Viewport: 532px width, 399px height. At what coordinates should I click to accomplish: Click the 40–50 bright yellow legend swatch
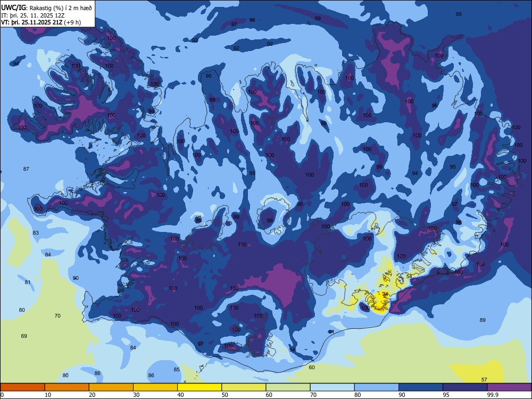[199, 387]
